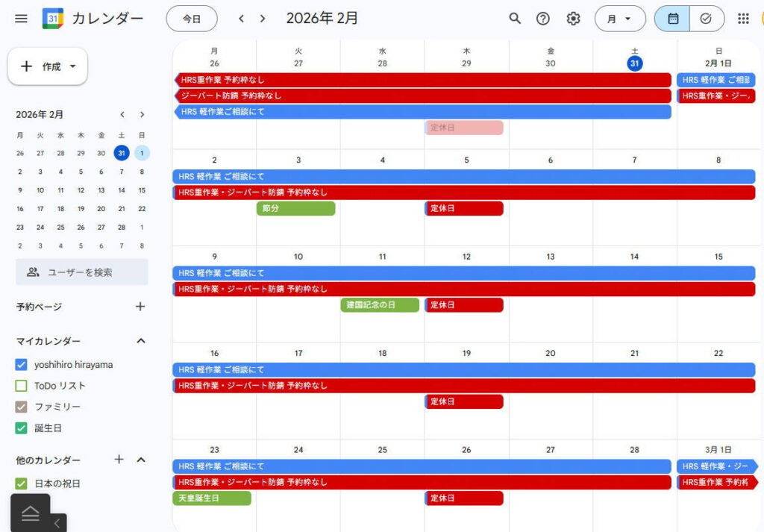Select the 定休日 event on February 12

[x=464, y=304]
